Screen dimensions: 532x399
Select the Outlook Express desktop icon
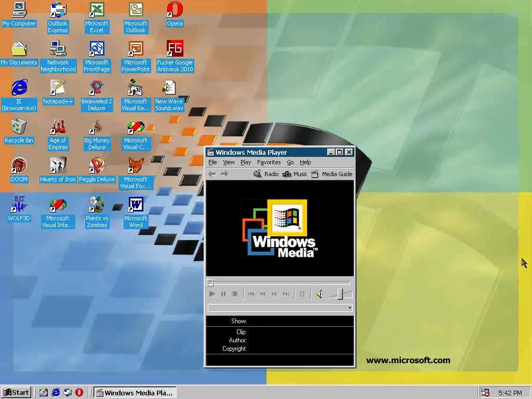pos(58,17)
